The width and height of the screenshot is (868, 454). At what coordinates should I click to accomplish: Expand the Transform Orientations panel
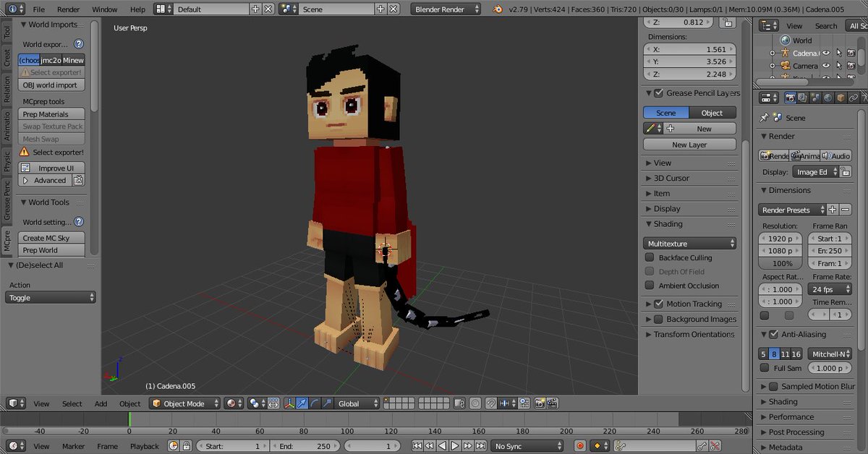[689, 334]
